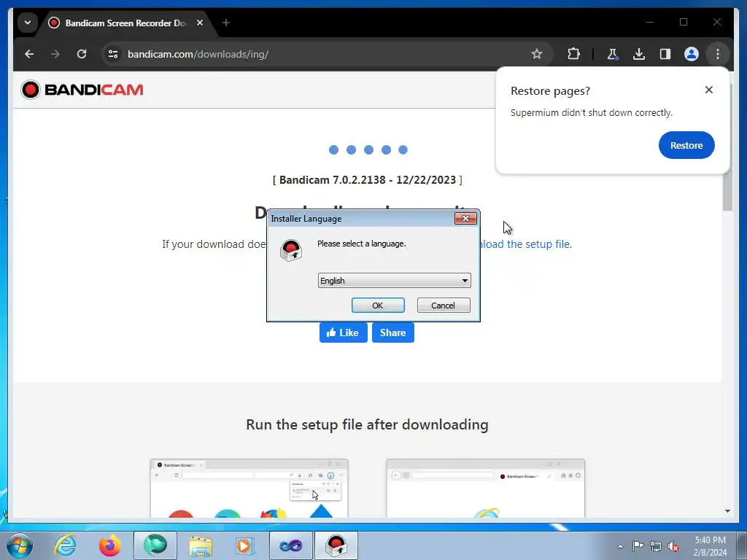Open a new browser tab
The width and height of the screenshot is (747, 560).
coord(226,23)
